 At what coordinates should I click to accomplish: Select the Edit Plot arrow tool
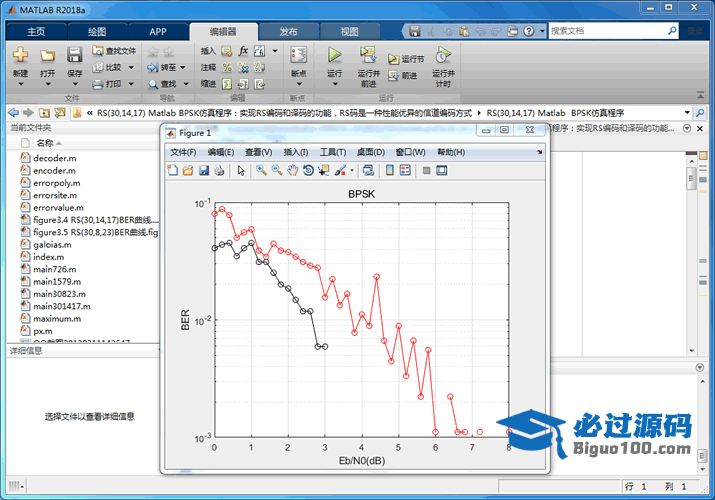tap(241, 170)
